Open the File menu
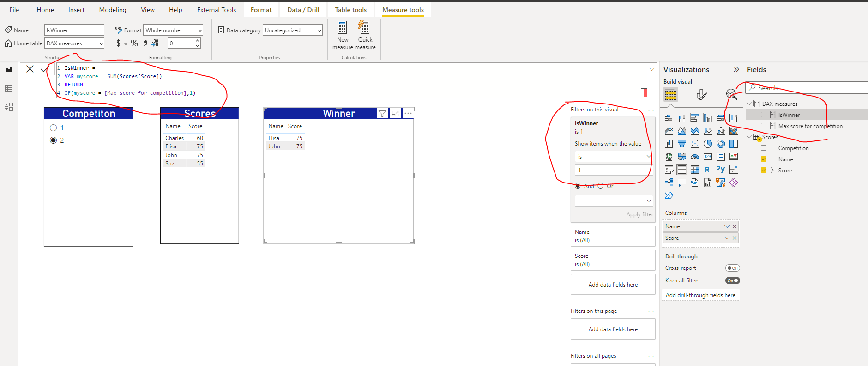Image resolution: width=868 pixels, height=366 pixels. coord(14,10)
